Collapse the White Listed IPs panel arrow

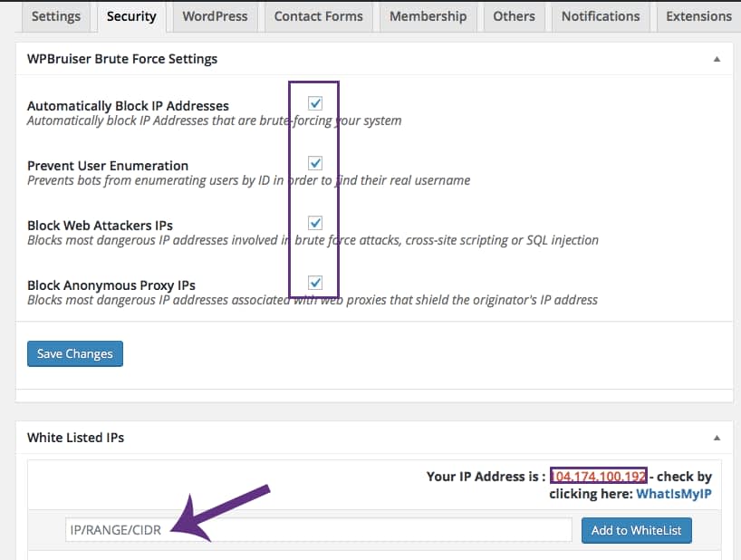(717, 438)
